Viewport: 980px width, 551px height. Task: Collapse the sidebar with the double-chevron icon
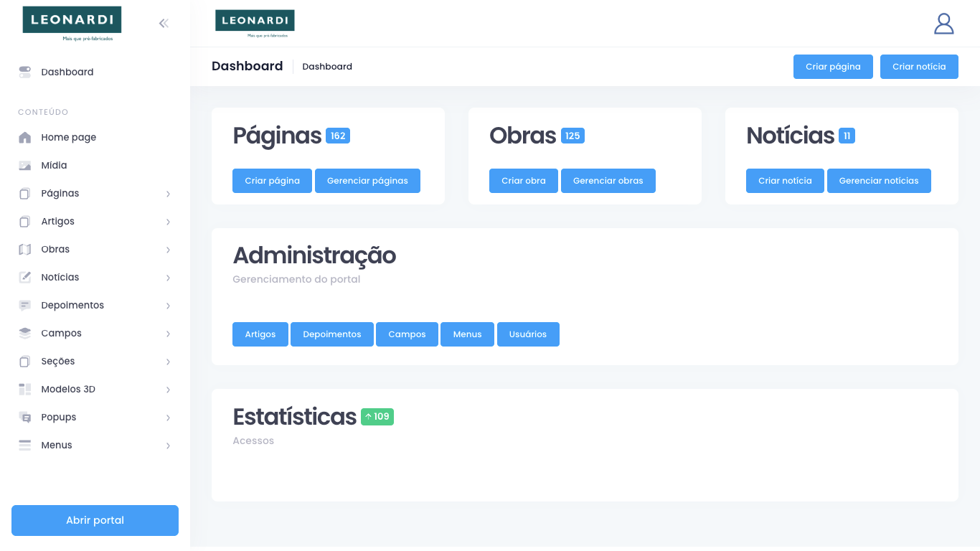click(x=164, y=23)
